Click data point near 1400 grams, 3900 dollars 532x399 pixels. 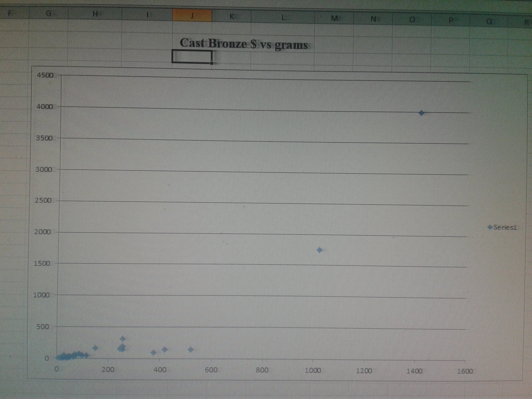click(x=421, y=113)
